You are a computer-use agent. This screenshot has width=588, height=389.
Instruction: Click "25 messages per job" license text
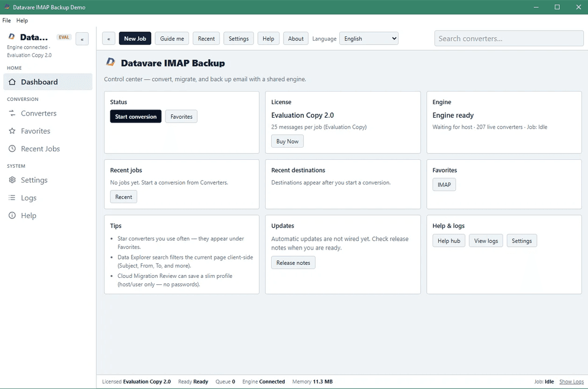tap(297, 127)
